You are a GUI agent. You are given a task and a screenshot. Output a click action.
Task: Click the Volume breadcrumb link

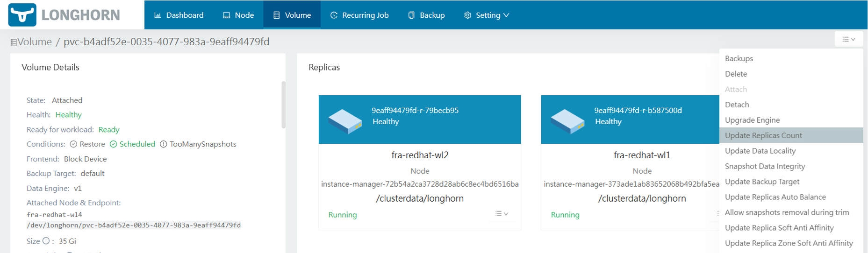click(35, 42)
